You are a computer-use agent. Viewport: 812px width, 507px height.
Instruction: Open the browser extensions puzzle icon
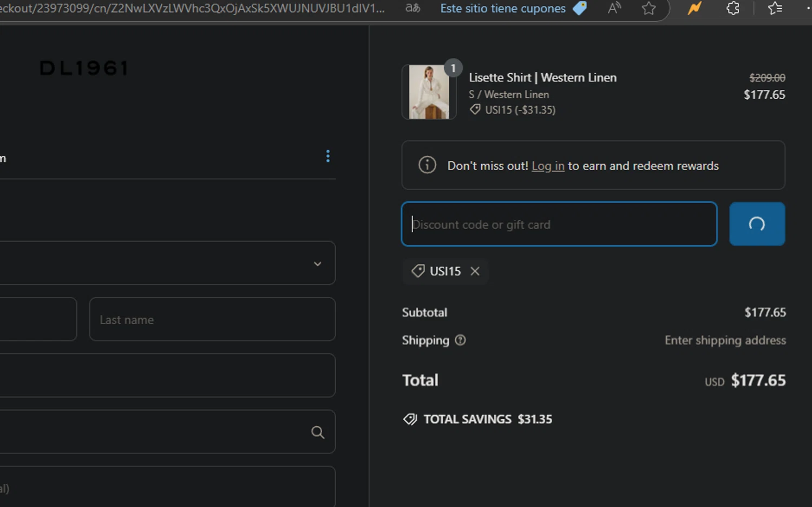click(733, 8)
